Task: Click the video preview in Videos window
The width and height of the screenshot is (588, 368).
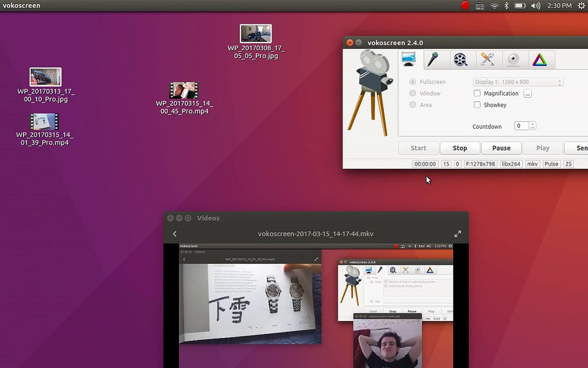Action: [x=316, y=306]
